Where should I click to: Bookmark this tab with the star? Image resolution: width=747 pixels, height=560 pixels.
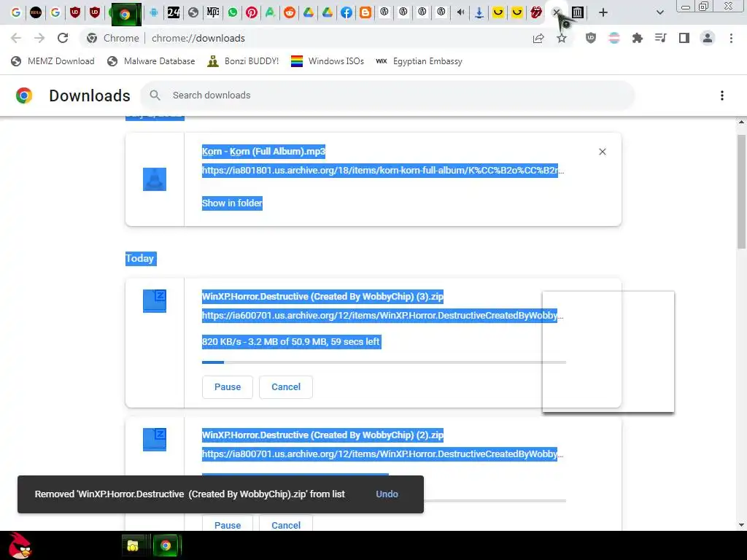coord(562,38)
